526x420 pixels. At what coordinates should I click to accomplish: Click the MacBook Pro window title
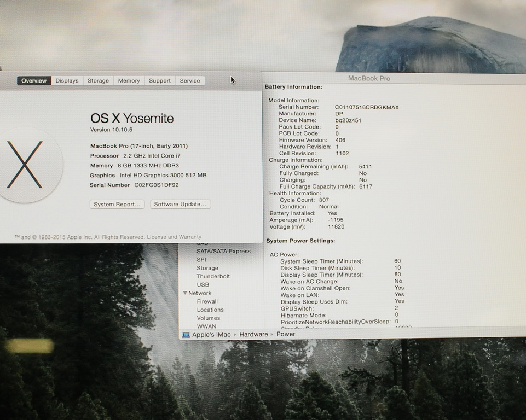(x=369, y=78)
